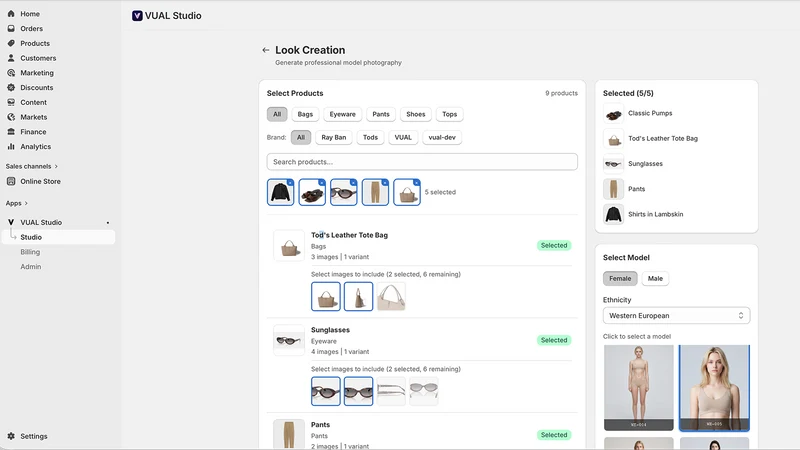Select third white tote bag image
Screen dimensions: 800x450
coord(391,296)
